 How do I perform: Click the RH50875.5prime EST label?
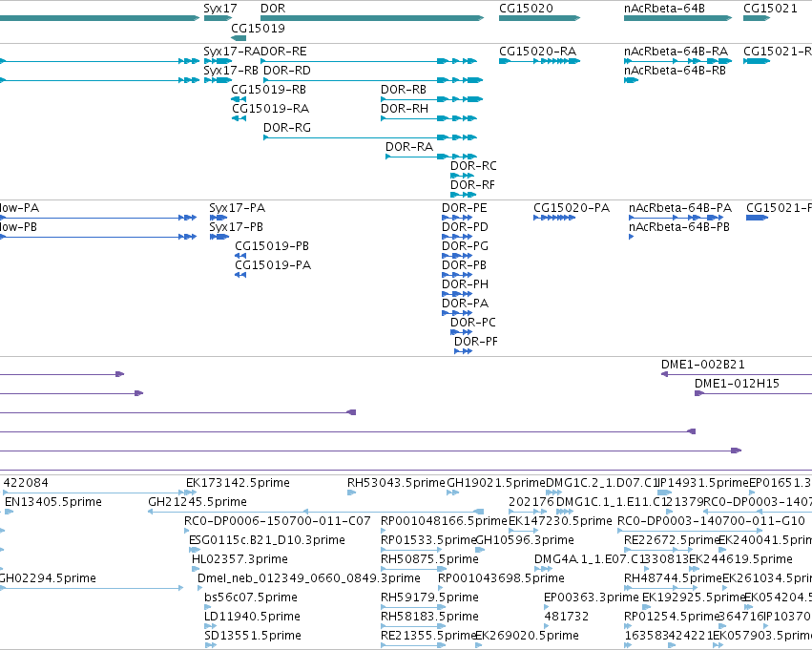point(429,560)
